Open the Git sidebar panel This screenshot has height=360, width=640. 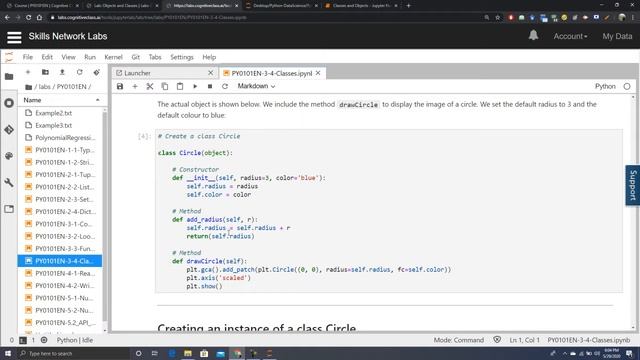point(9,130)
